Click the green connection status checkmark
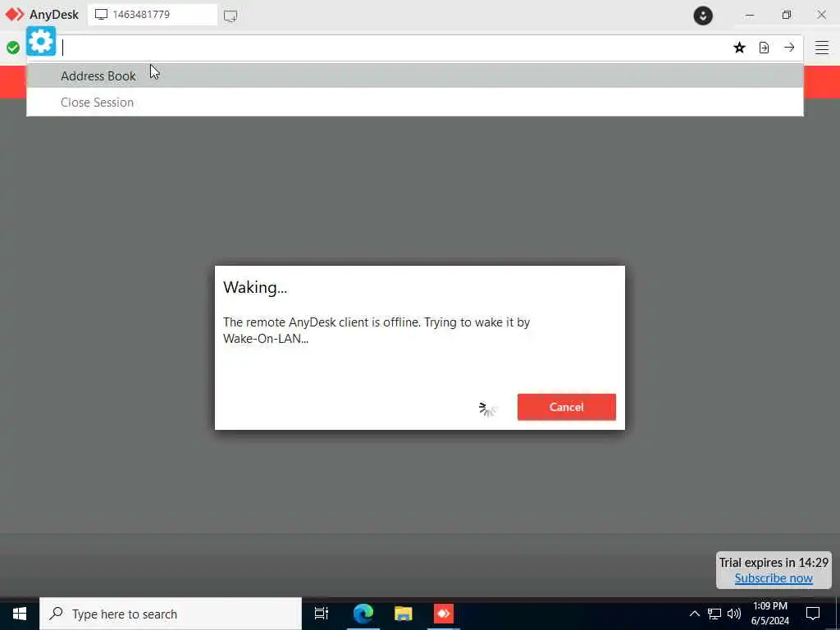 click(x=13, y=48)
